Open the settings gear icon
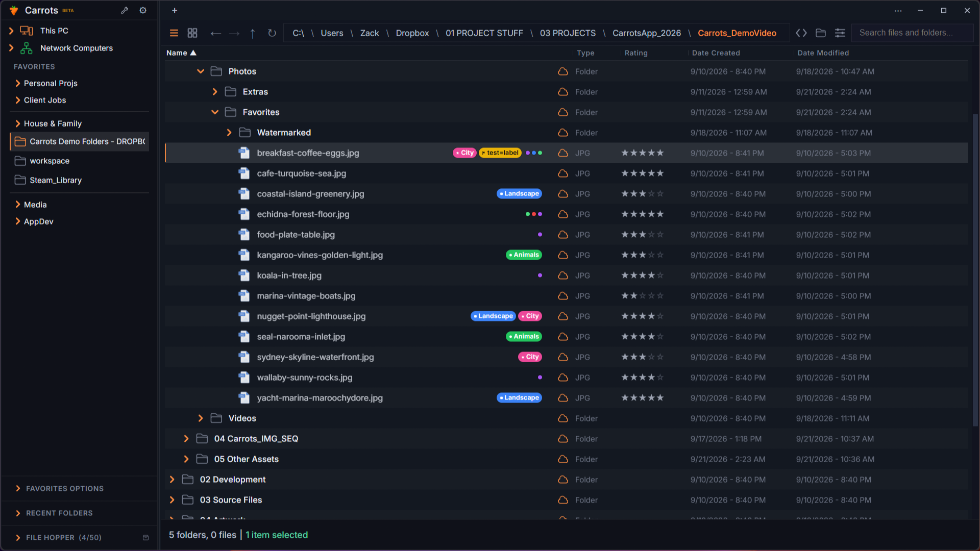Image resolution: width=980 pixels, height=551 pixels. click(143, 10)
